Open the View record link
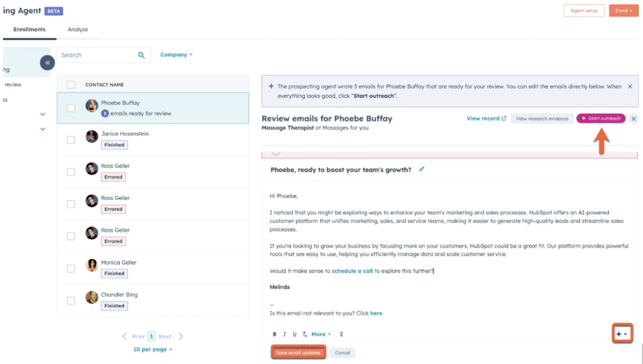This screenshot has width=643, height=364. point(483,119)
